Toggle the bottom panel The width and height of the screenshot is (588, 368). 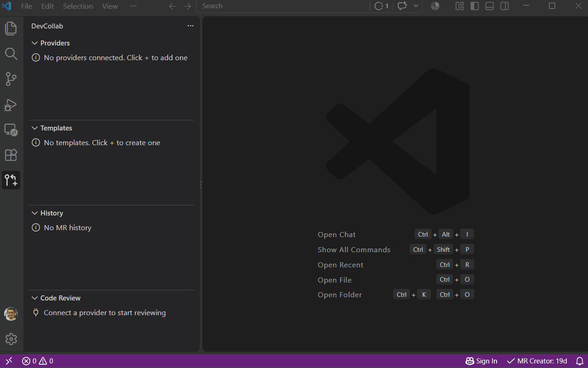point(490,6)
